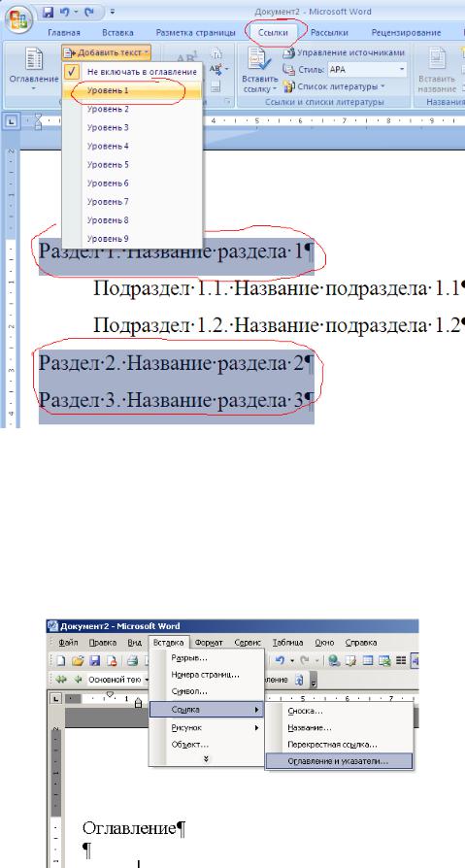
Task: Click line Подраздел 1.2. Название подраздела 1.2
Action: (x=278, y=325)
